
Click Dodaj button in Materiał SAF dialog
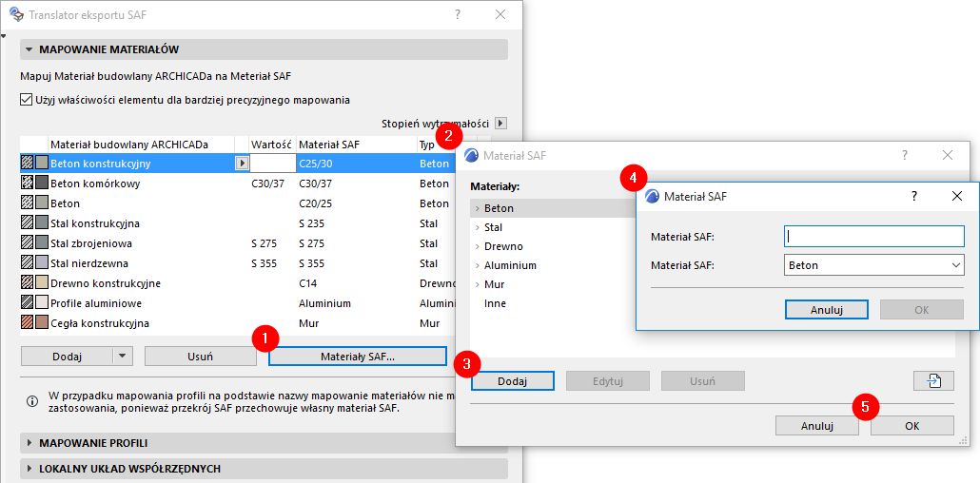click(x=513, y=380)
